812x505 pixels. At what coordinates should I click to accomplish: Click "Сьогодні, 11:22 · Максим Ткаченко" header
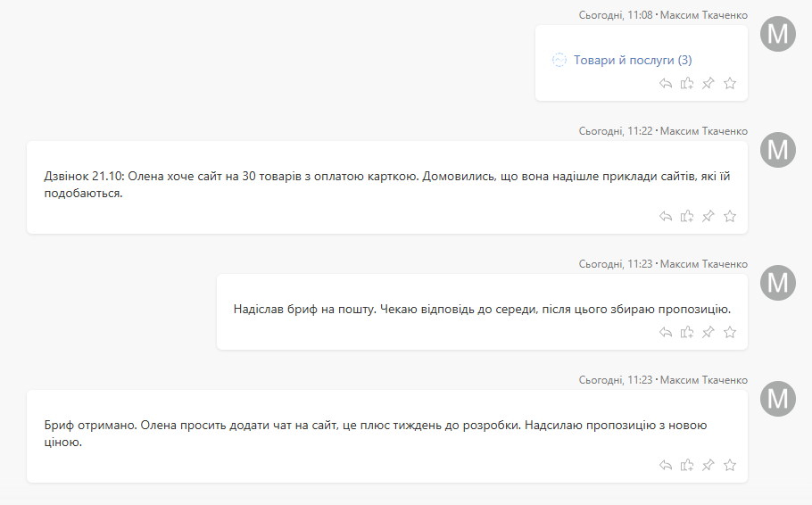tap(663, 131)
